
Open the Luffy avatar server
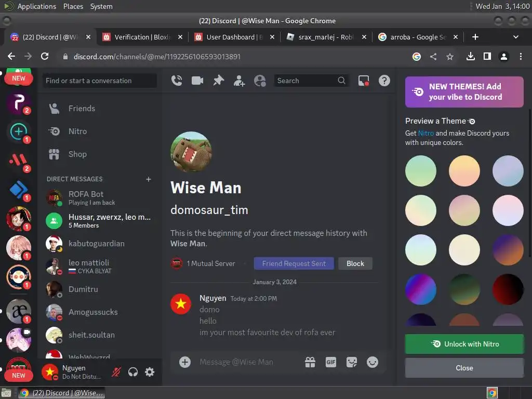(x=19, y=219)
